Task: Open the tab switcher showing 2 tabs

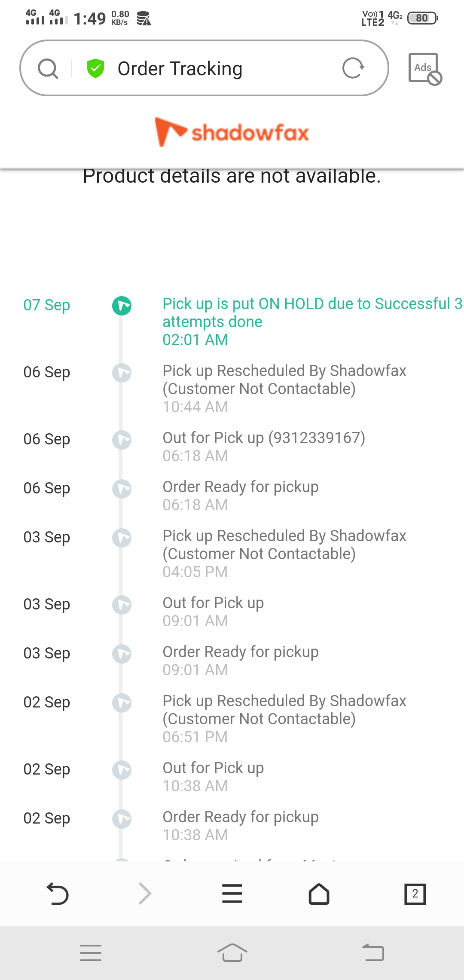Action: click(415, 894)
